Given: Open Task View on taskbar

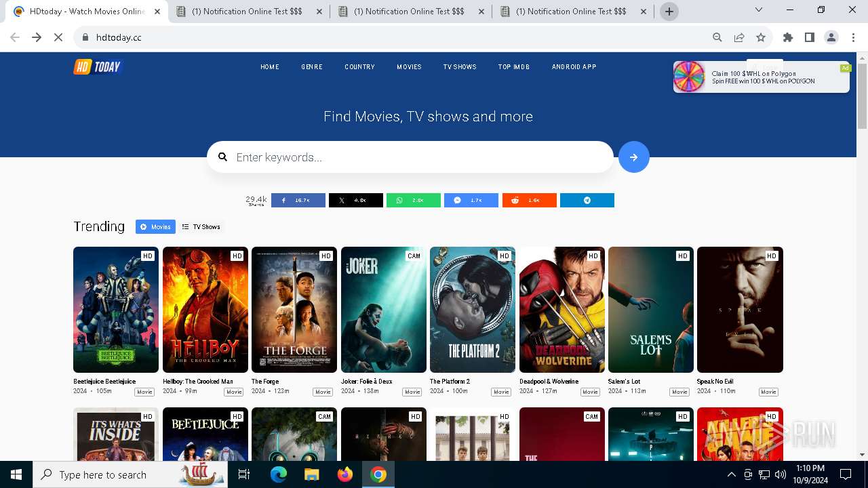Looking at the screenshot, I should [244, 474].
